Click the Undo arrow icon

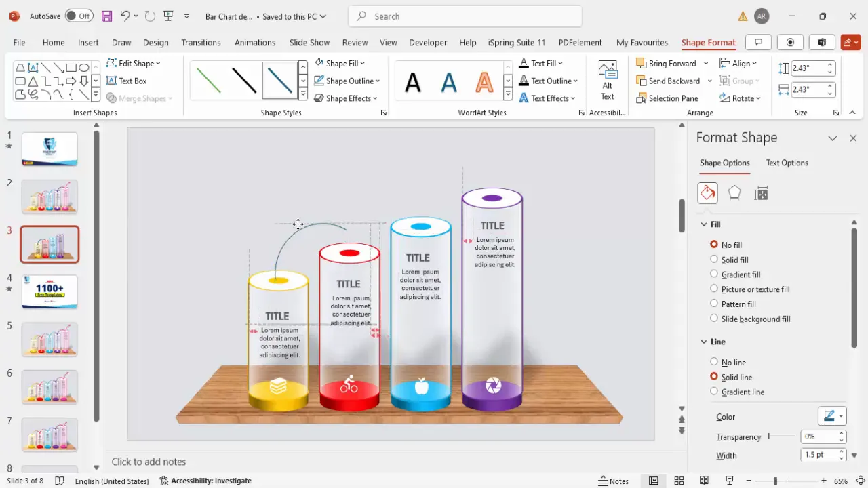point(125,16)
